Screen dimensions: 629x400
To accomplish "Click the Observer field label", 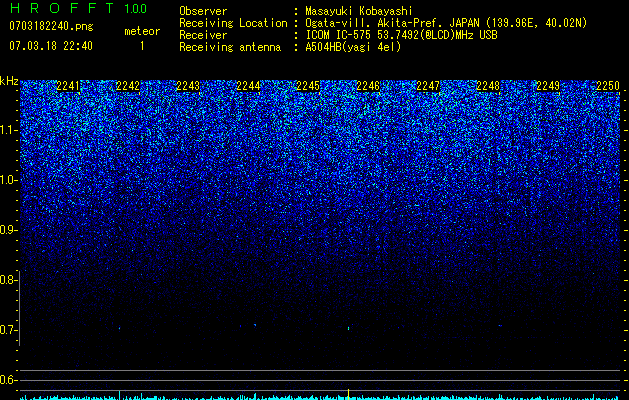I will (x=203, y=11).
